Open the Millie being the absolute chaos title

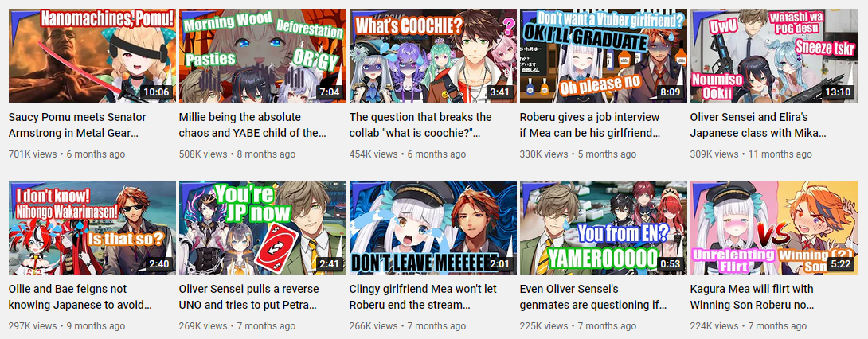coord(253,126)
